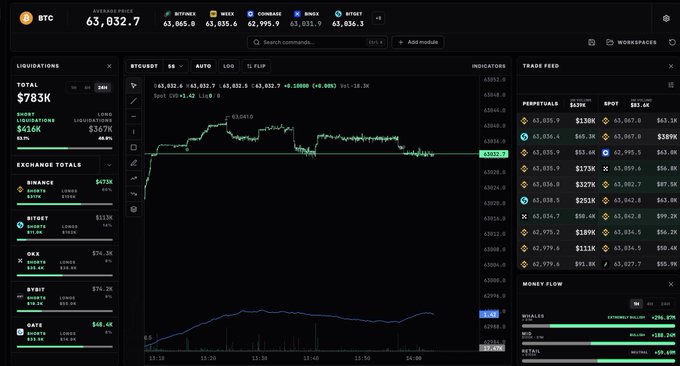Select 24H range in Money Flow panel
This screenshot has width=680, height=366.
tap(665, 304)
